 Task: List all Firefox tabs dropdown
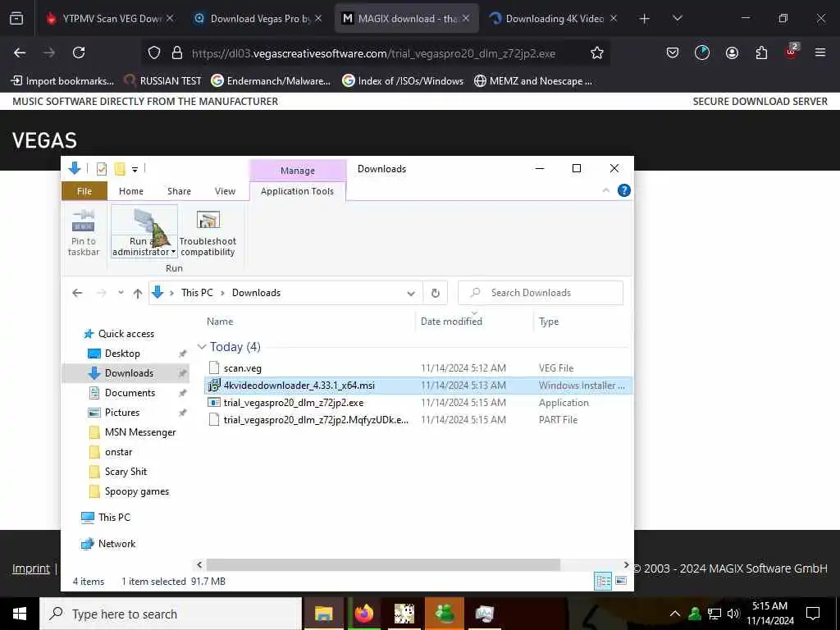tap(677, 19)
